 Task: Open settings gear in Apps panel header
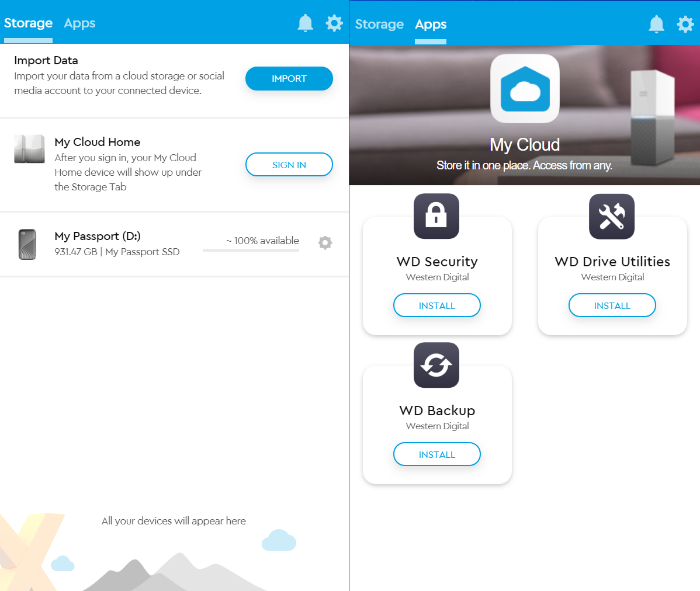[685, 24]
